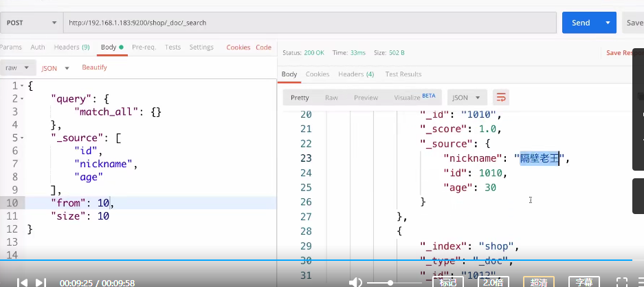The image size is (644, 287).
Task: Open the Auth tab
Action: point(38,47)
